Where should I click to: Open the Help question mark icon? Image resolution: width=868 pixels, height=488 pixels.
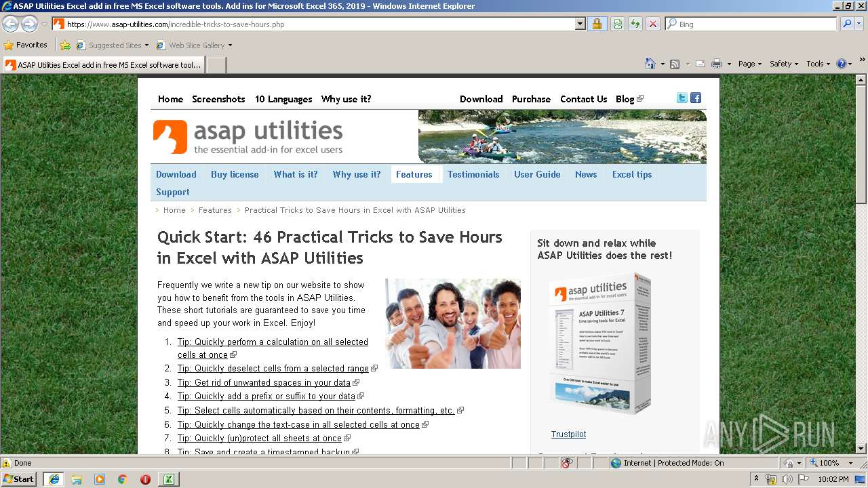click(x=842, y=64)
